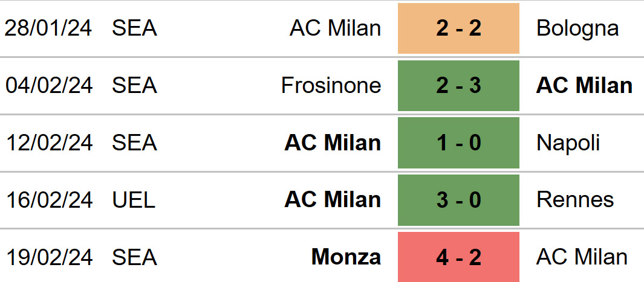Click the 3 - 0 score against Rennes

pos(458,200)
